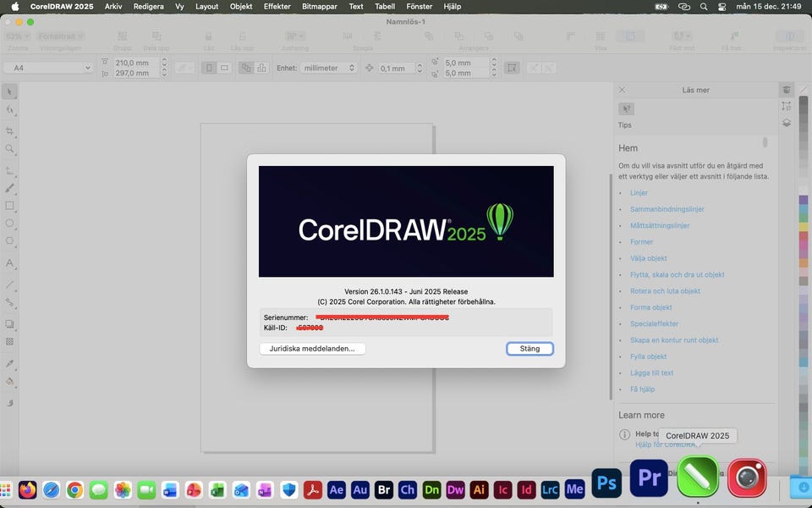Click the Sammanbindningslinjer link in Läs mer
The height and width of the screenshot is (508, 812).
click(x=667, y=209)
